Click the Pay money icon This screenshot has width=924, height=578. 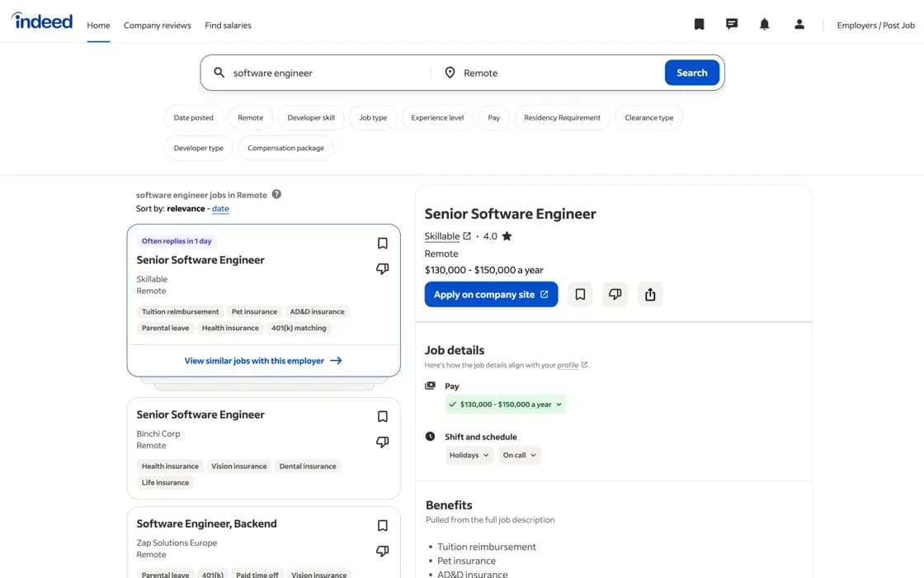[430, 386]
